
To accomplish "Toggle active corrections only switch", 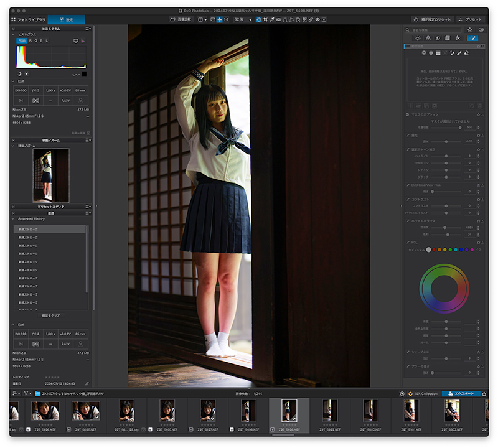I will [x=481, y=30].
